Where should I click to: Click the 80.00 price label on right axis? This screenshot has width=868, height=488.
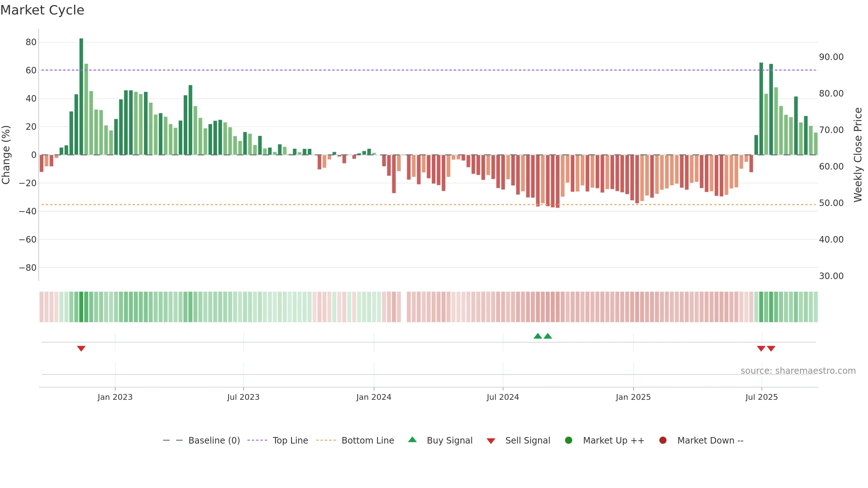pyautogui.click(x=831, y=94)
